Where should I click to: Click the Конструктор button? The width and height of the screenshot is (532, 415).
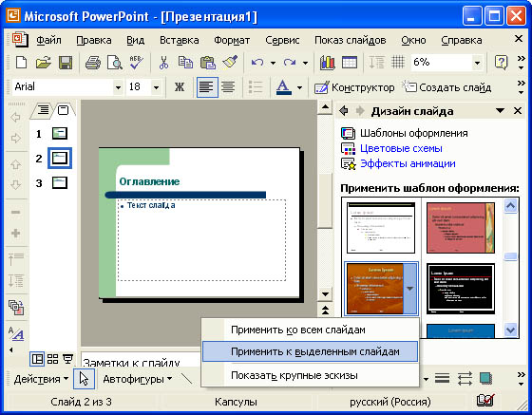pyautogui.click(x=354, y=87)
